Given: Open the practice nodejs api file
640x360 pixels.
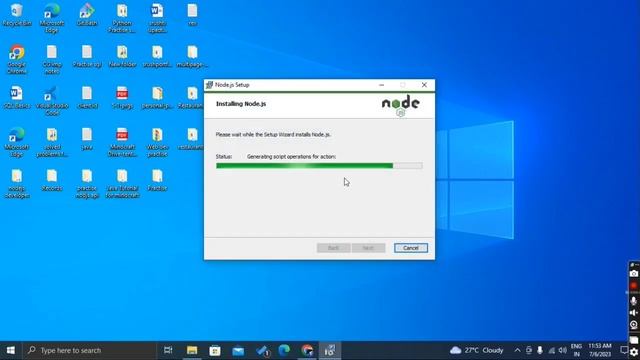Looking at the screenshot, I should [x=87, y=184].
